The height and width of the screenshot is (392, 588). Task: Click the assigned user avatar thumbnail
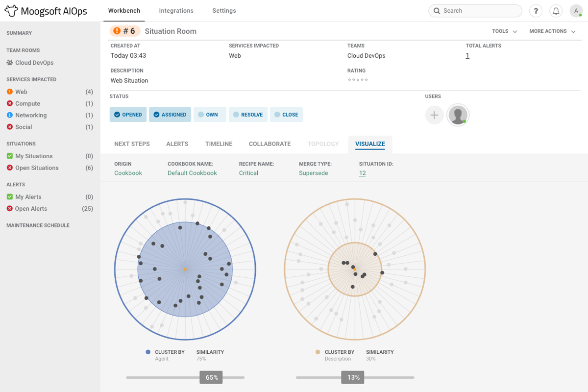[x=458, y=115]
